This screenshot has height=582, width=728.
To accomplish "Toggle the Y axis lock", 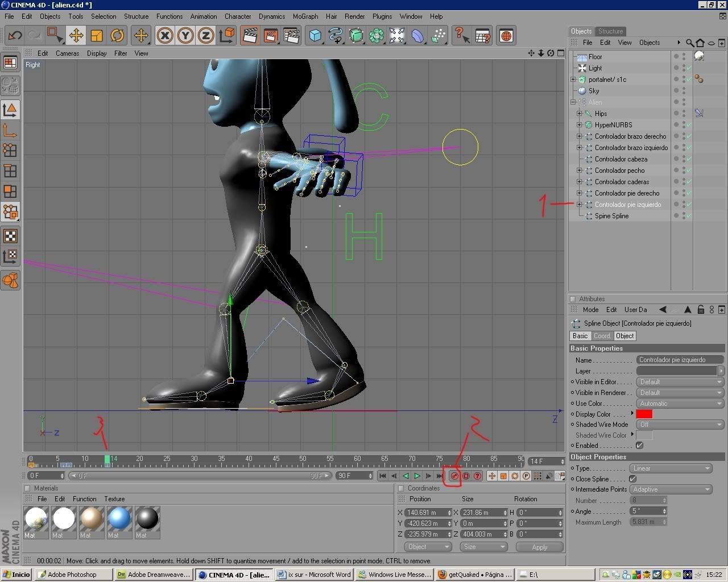I will [185, 36].
